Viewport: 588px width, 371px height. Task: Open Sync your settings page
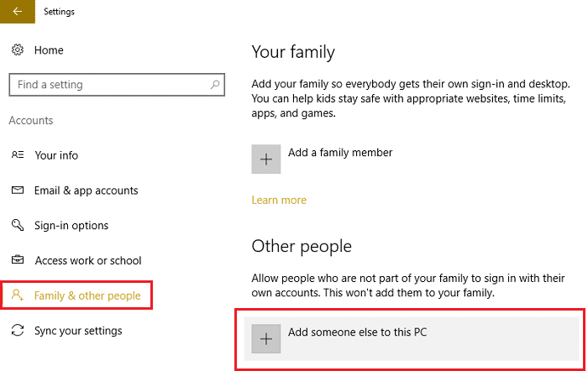coord(78,331)
